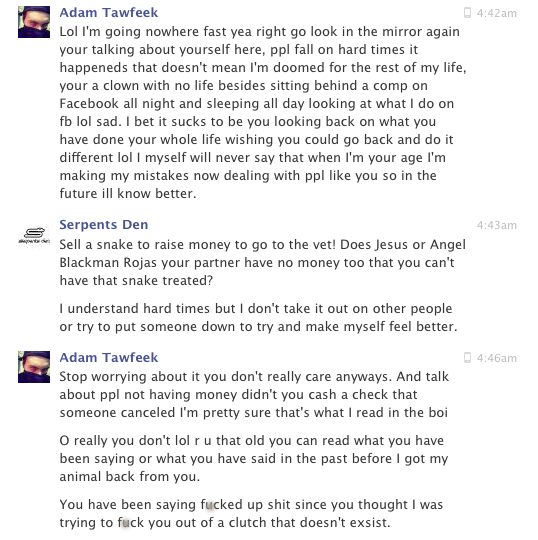Click the mobile phone icon beside 4:46am
This screenshot has width=538, height=540.
[x=467, y=358]
